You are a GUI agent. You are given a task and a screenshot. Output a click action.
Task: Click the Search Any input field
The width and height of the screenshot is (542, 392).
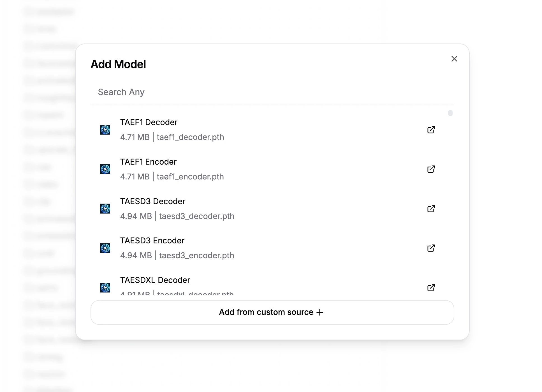point(252,92)
